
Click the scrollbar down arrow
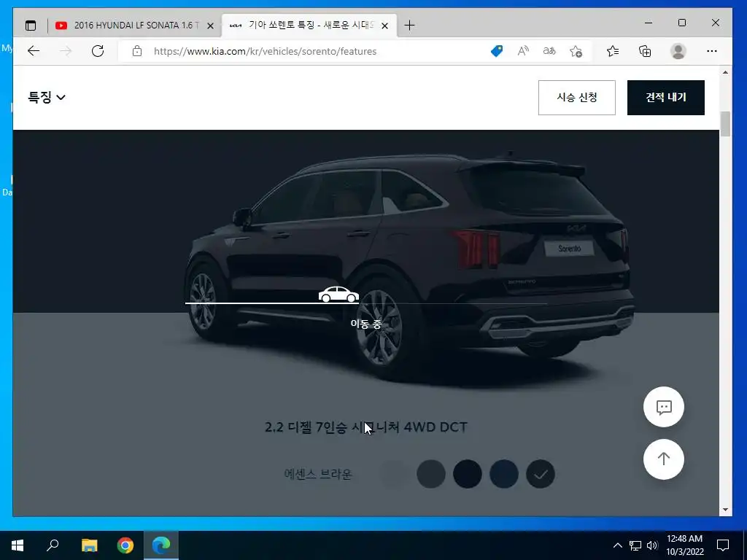[x=725, y=510]
